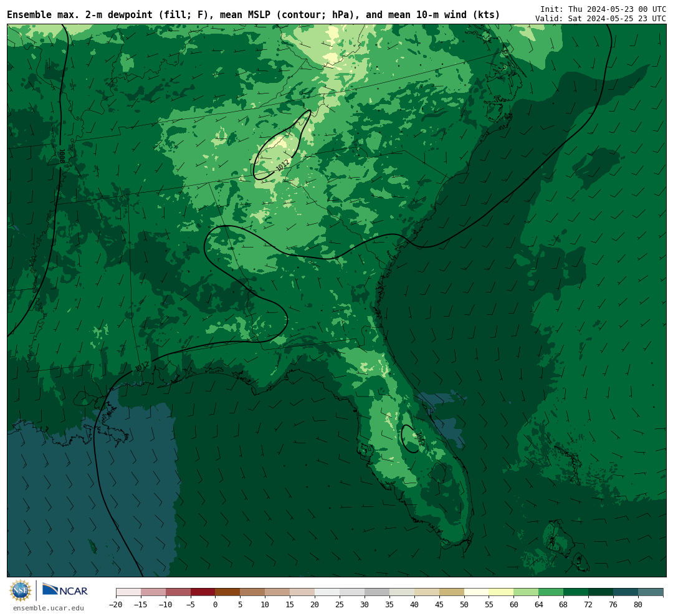The width and height of the screenshot is (673, 616).
Task: Pick the colorbar swatch between 10 and 15
Action: point(278,592)
